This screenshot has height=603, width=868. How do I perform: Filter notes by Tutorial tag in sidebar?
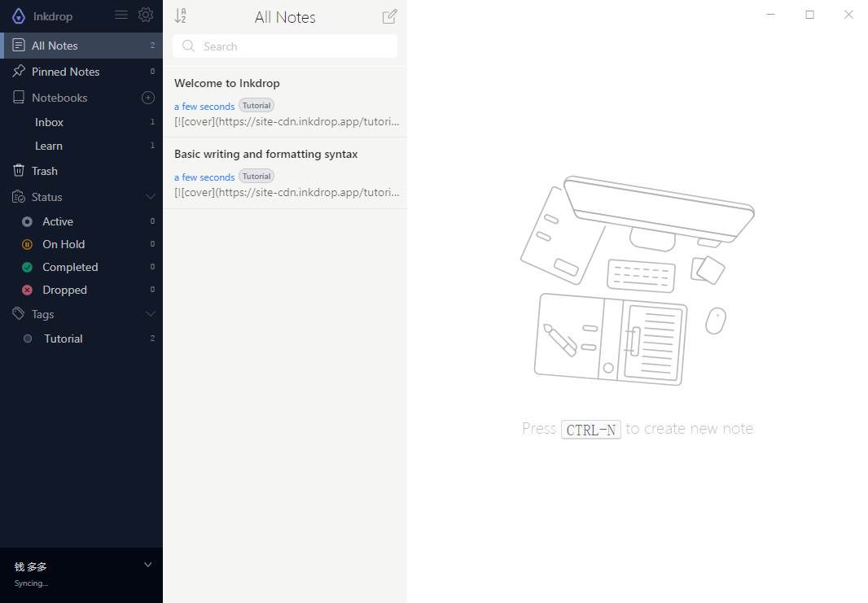pos(81,339)
